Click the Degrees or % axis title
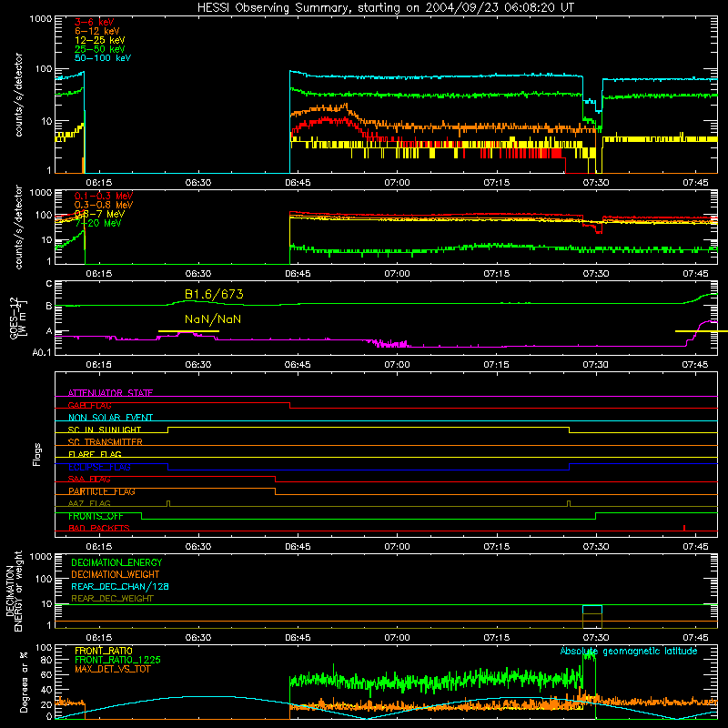 24,682
